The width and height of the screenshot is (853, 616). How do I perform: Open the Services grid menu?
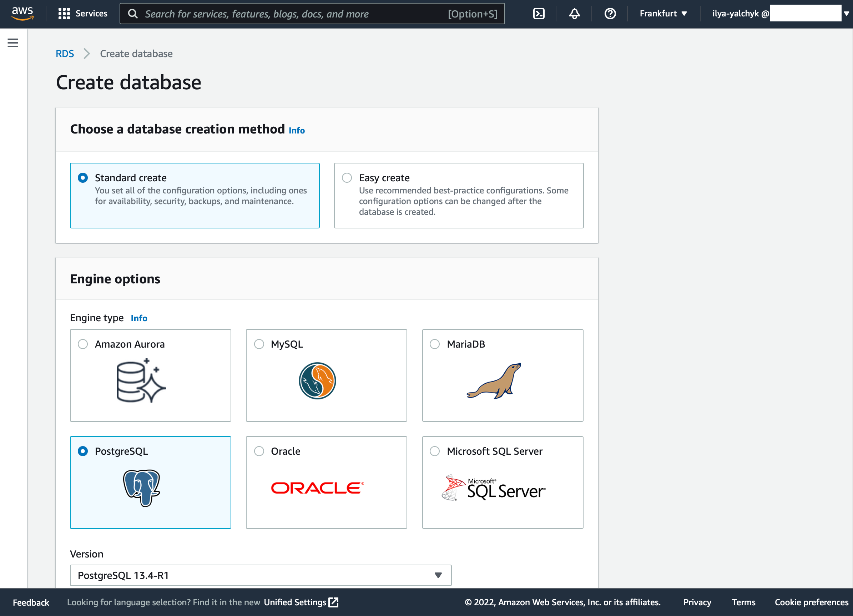pyautogui.click(x=83, y=14)
